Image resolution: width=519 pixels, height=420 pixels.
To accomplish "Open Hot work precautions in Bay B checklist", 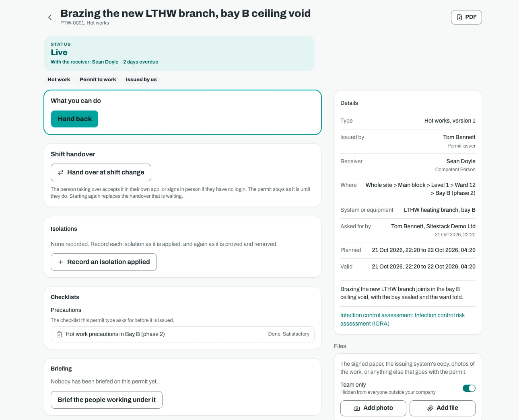I will (x=183, y=334).
